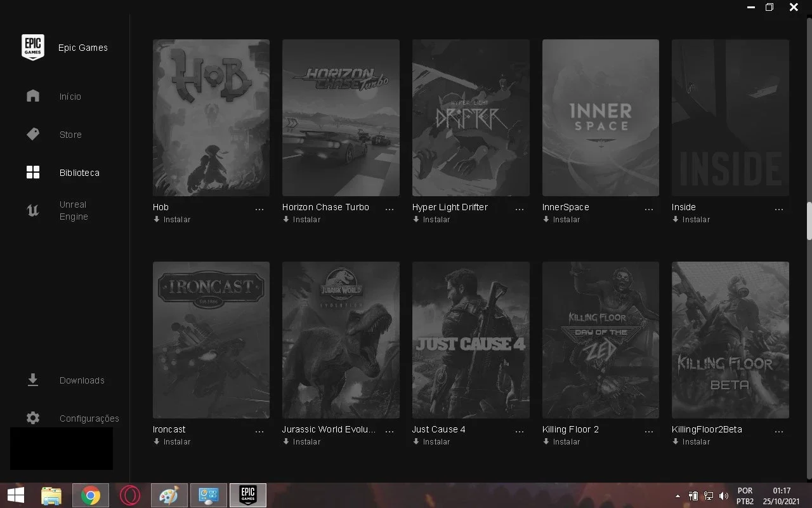
Task: Open the options menu for Horizon Chase Turbo
Action: 390,209
